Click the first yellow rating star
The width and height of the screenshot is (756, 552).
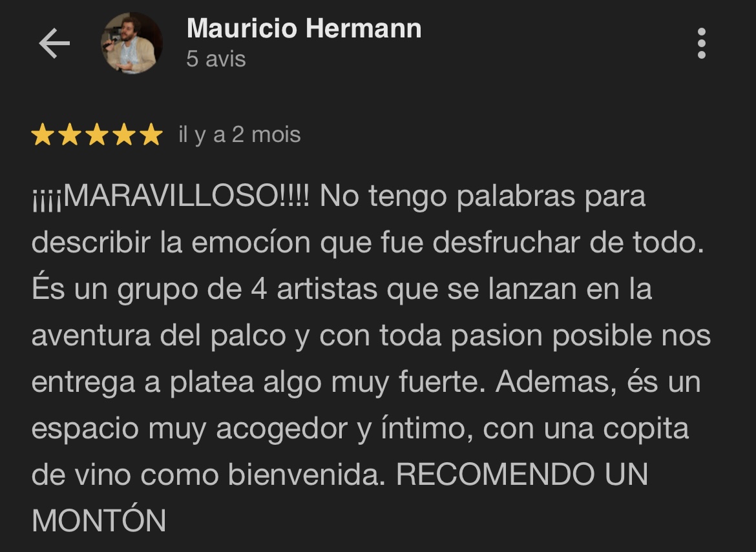[x=43, y=134]
